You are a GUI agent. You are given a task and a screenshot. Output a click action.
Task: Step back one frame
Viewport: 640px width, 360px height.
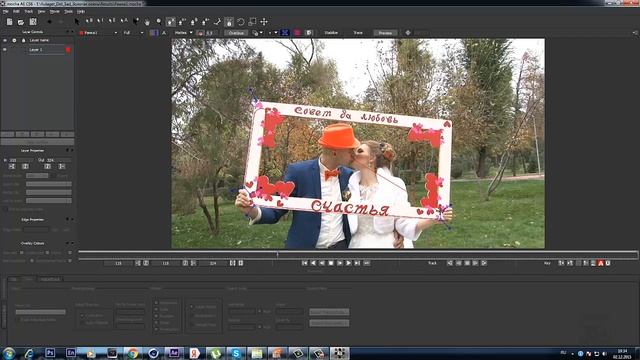[x=322, y=263]
